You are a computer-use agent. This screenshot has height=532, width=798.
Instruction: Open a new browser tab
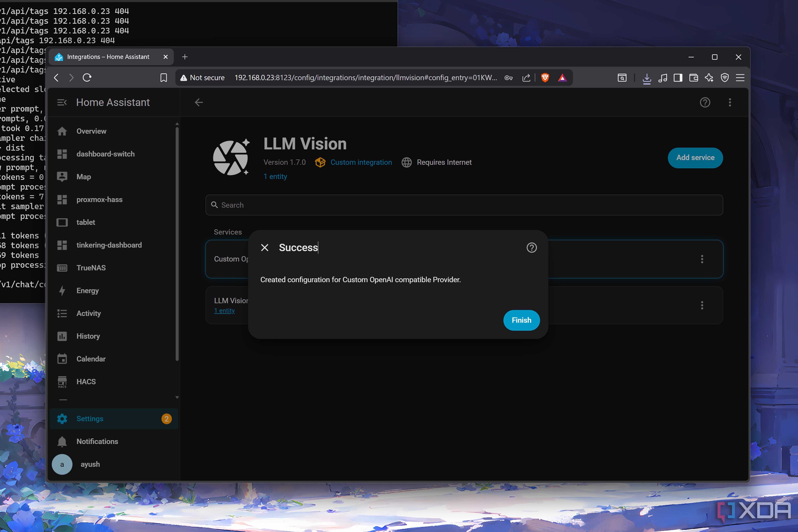coord(185,57)
